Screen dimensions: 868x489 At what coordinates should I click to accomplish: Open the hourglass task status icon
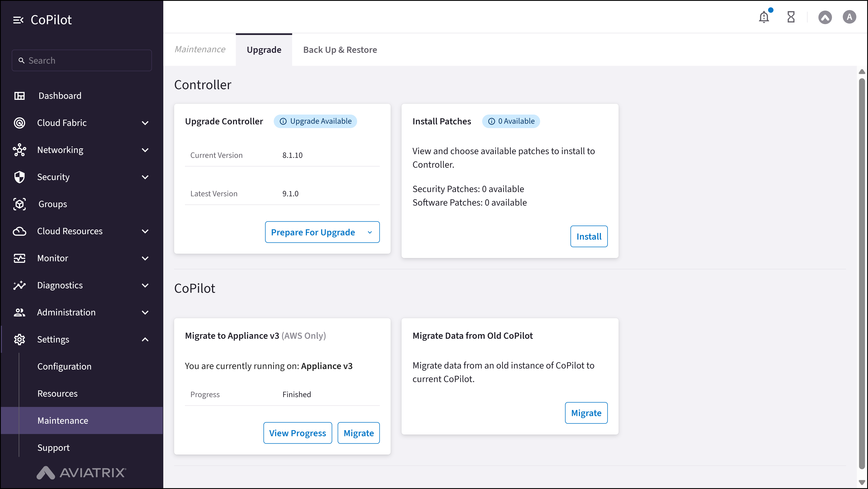click(x=791, y=17)
